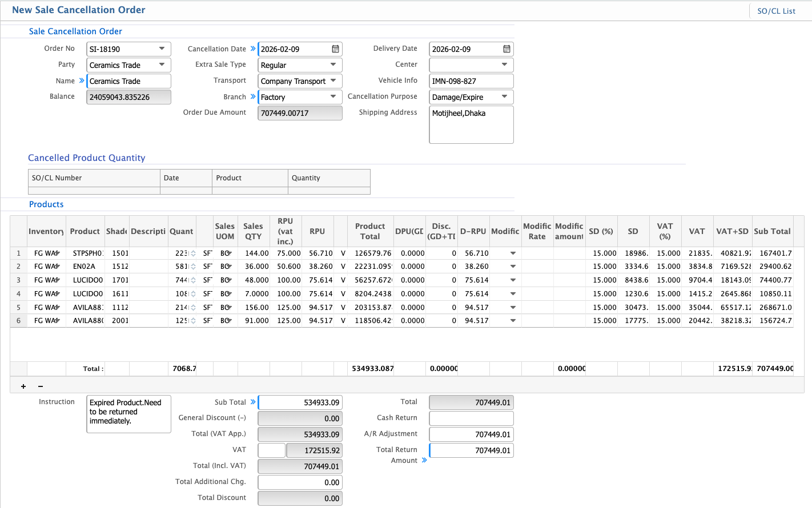The image size is (812, 508).
Task: Click the Product column header in Products grid
Action: (85, 231)
